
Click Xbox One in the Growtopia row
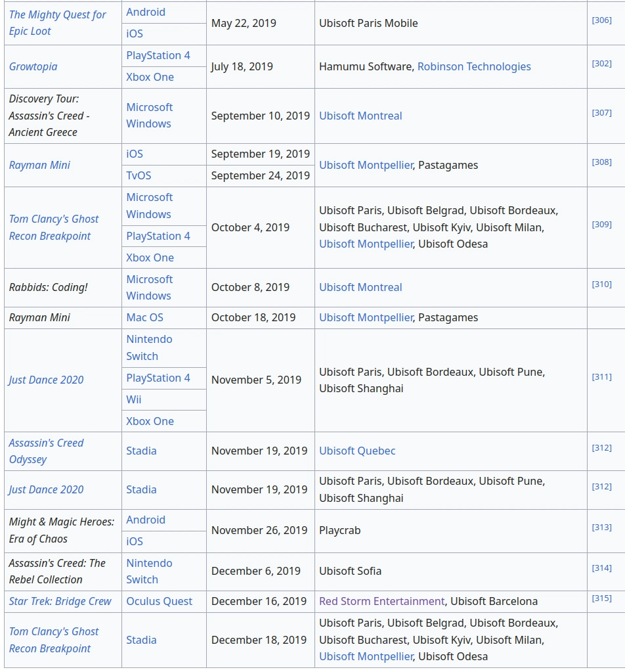click(150, 77)
